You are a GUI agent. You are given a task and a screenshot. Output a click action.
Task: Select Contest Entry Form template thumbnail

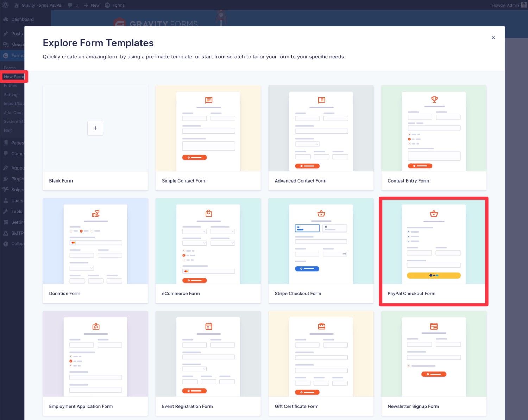point(434,128)
